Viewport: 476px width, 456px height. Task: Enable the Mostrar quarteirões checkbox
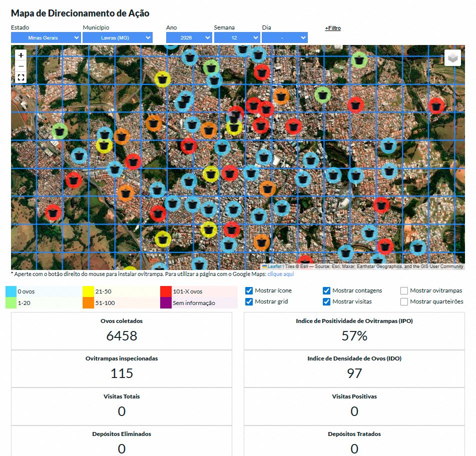(404, 301)
